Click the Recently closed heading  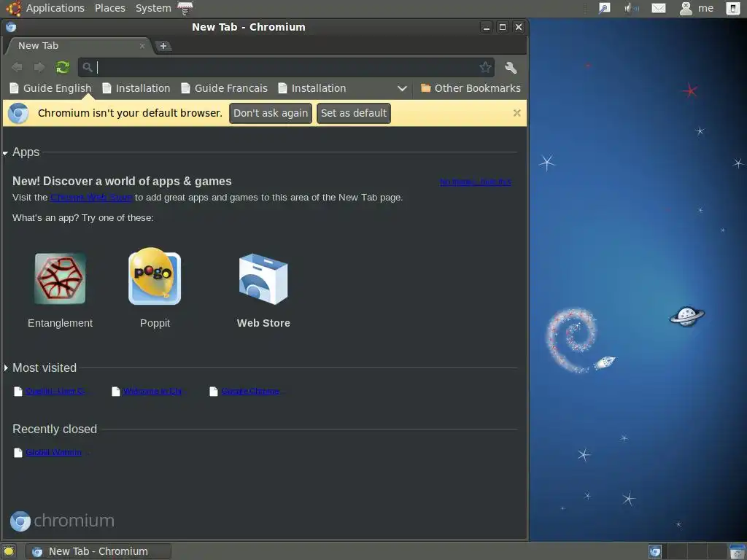click(55, 429)
